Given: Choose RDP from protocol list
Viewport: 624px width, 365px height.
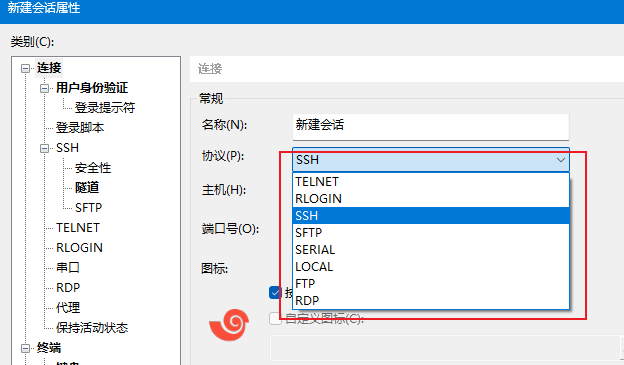Looking at the screenshot, I should [431, 301].
